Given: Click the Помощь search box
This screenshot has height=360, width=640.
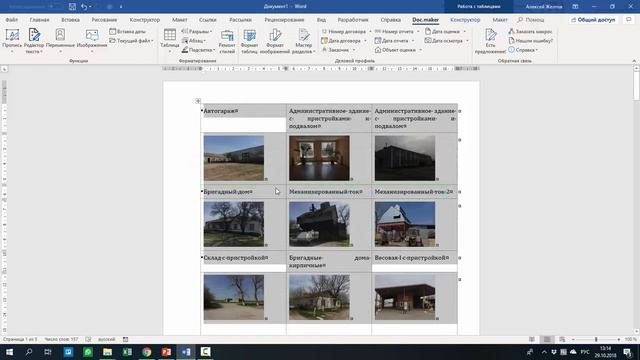Looking at the screenshot, I should 531,20.
